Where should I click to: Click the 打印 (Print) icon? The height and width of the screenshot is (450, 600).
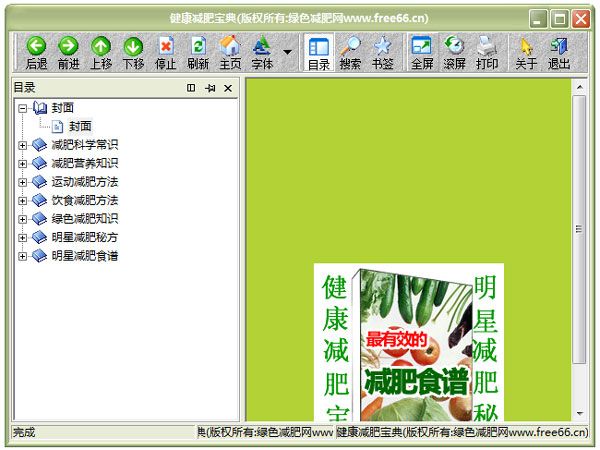(487, 53)
